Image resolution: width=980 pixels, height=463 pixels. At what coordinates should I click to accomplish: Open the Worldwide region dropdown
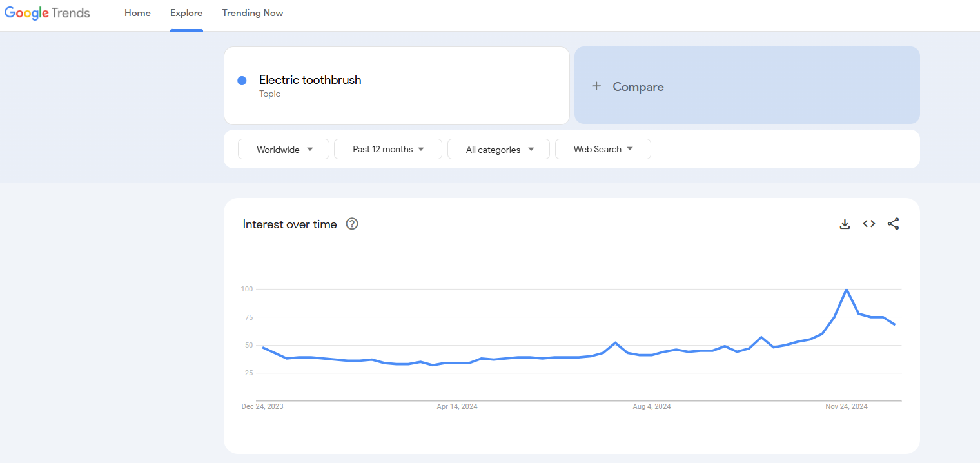click(x=284, y=149)
